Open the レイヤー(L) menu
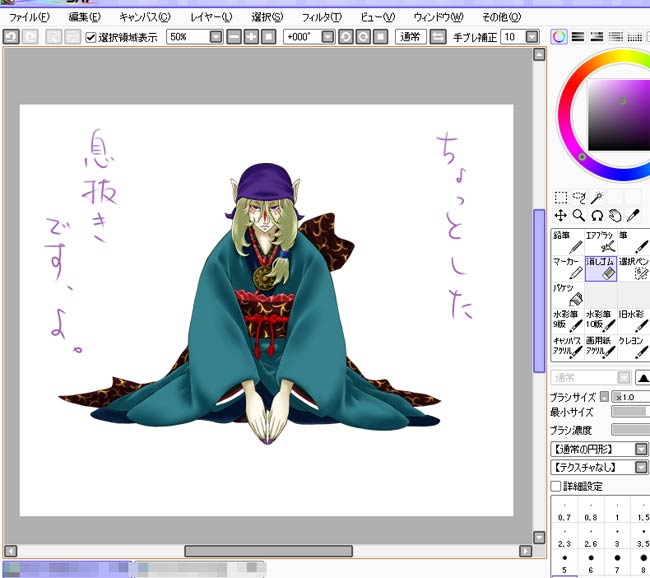 click(x=211, y=17)
